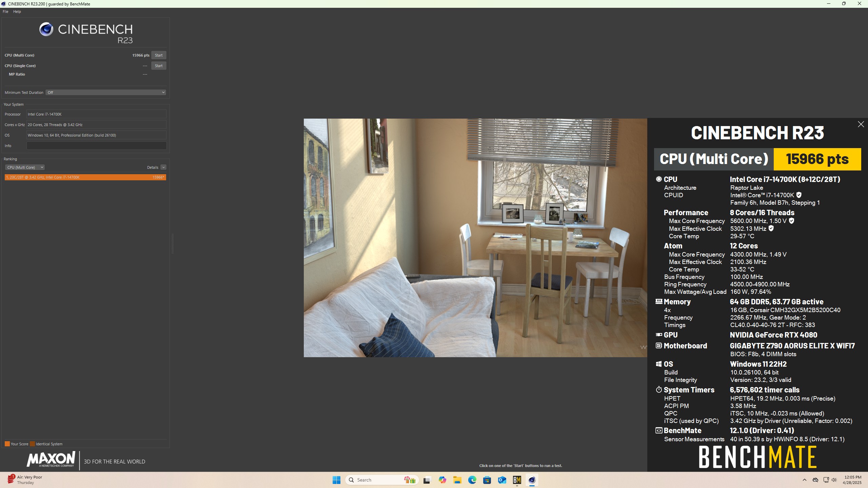This screenshot has width=868, height=488.
Task: Click the Memory icon in BenchMate panel
Action: [x=659, y=301]
